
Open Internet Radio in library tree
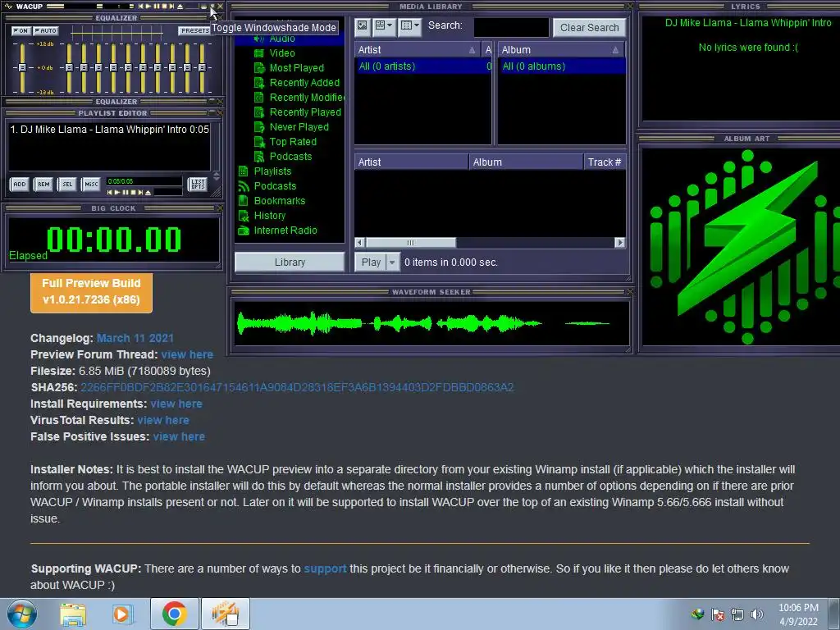pyautogui.click(x=277, y=231)
